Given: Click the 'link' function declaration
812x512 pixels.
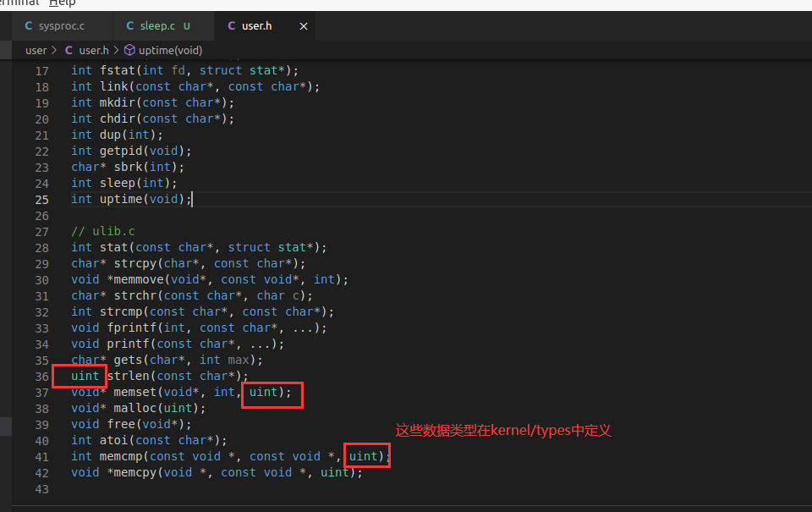Looking at the screenshot, I should point(114,86).
